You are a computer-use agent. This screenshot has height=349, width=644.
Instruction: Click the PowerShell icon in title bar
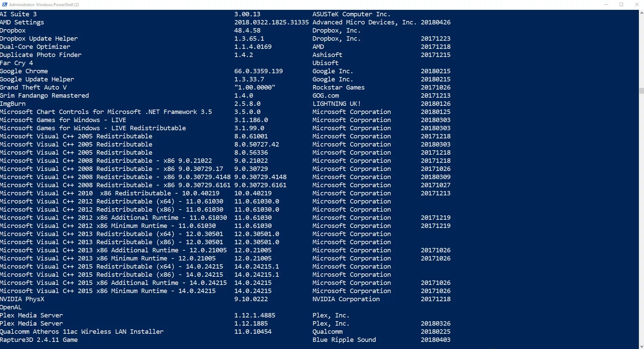pos(4,4)
